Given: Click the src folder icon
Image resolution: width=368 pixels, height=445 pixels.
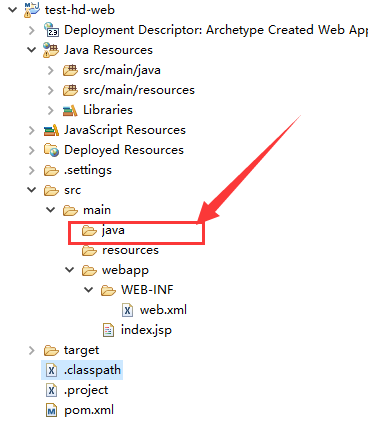Looking at the screenshot, I should coord(51,190).
